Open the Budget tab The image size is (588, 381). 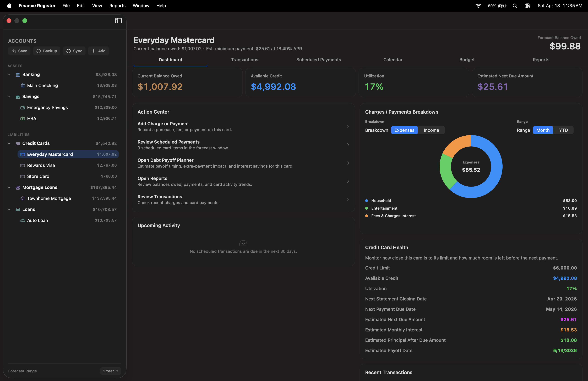(x=467, y=60)
